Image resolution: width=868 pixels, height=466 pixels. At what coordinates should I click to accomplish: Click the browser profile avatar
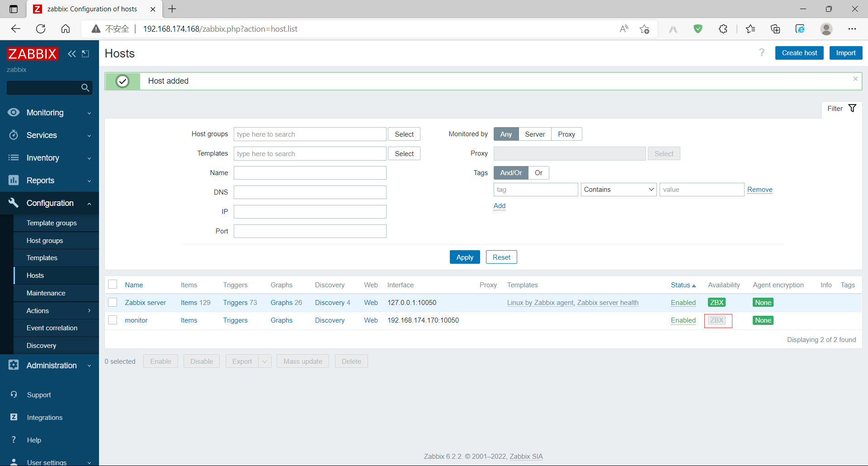click(x=826, y=29)
